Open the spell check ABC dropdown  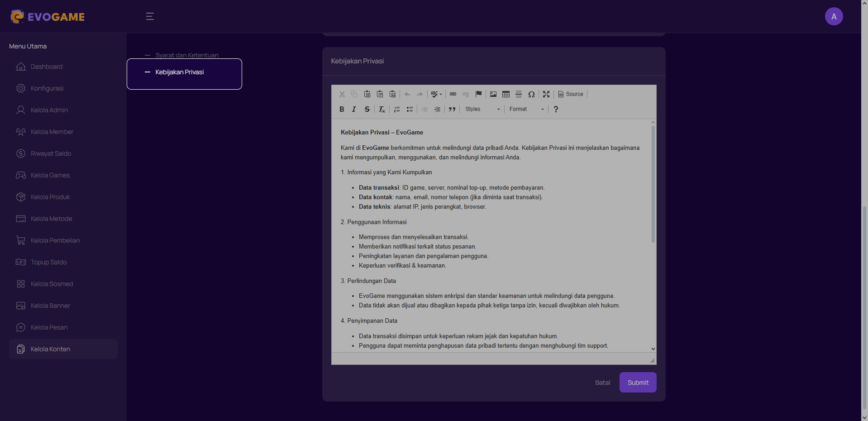436,94
